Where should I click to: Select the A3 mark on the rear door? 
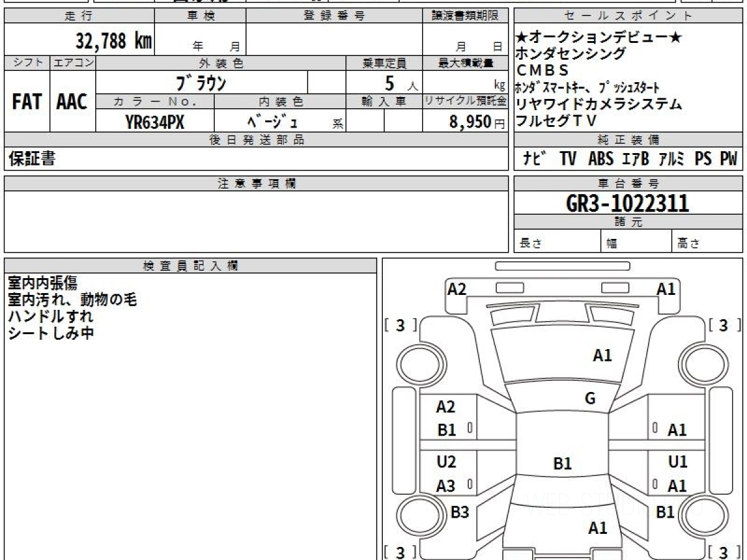[x=446, y=487]
